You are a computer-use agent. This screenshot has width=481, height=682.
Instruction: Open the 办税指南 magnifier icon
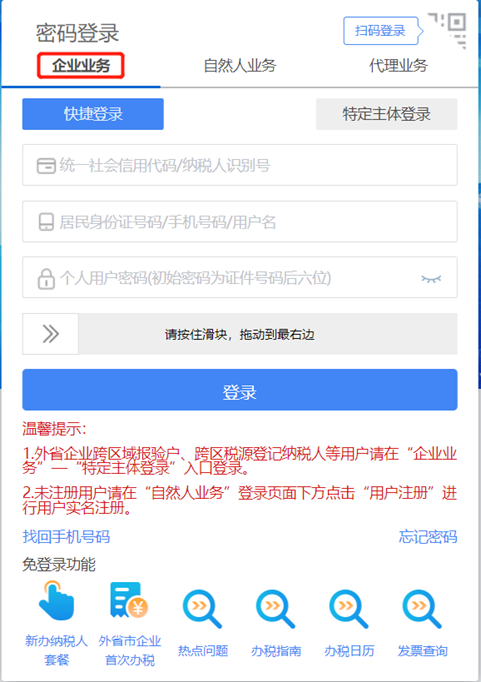tap(276, 609)
